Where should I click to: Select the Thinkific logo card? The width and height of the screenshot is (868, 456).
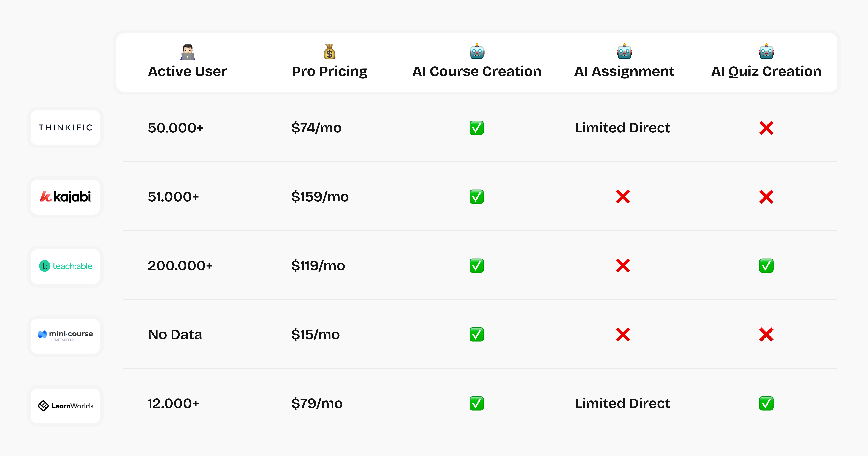(x=65, y=127)
